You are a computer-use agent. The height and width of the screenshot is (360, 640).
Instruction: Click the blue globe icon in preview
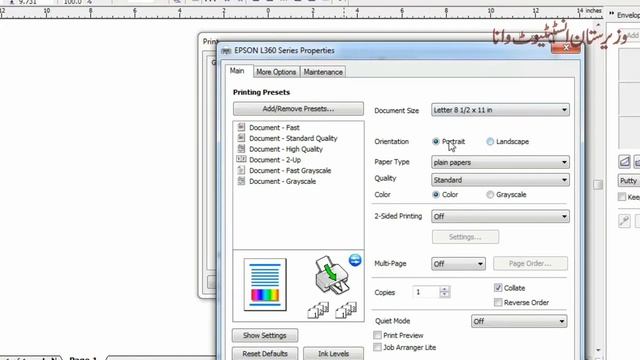pyautogui.click(x=355, y=260)
